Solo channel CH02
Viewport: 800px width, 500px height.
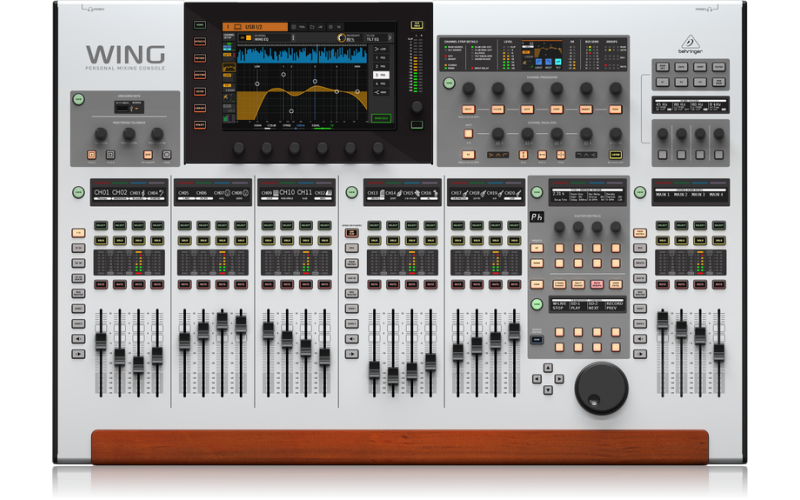[x=119, y=240]
